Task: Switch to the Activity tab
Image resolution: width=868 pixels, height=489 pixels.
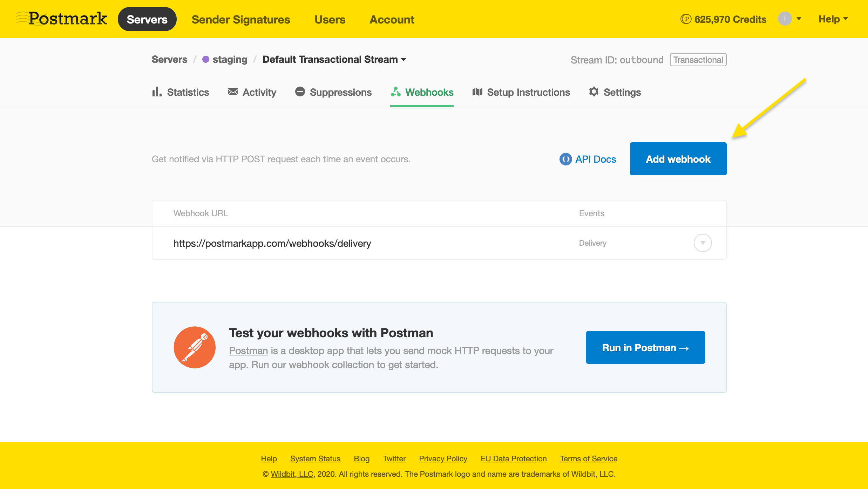Action: pos(252,92)
